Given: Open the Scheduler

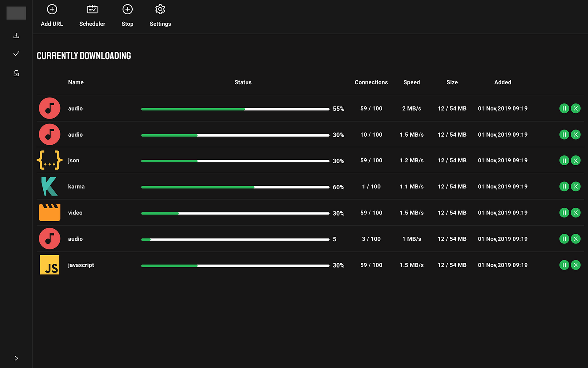Looking at the screenshot, I should click(92, 16).
